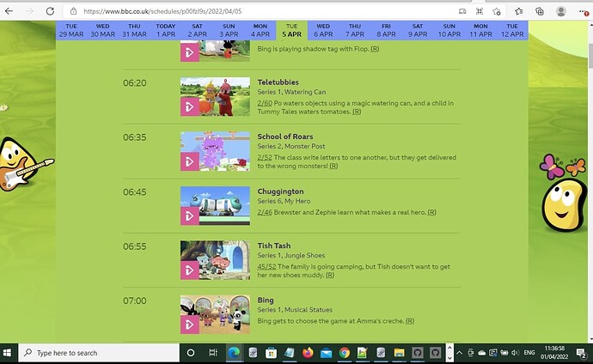Select the WED 30 MAR schedule tab
593x364 pixels.
[103, 30]
